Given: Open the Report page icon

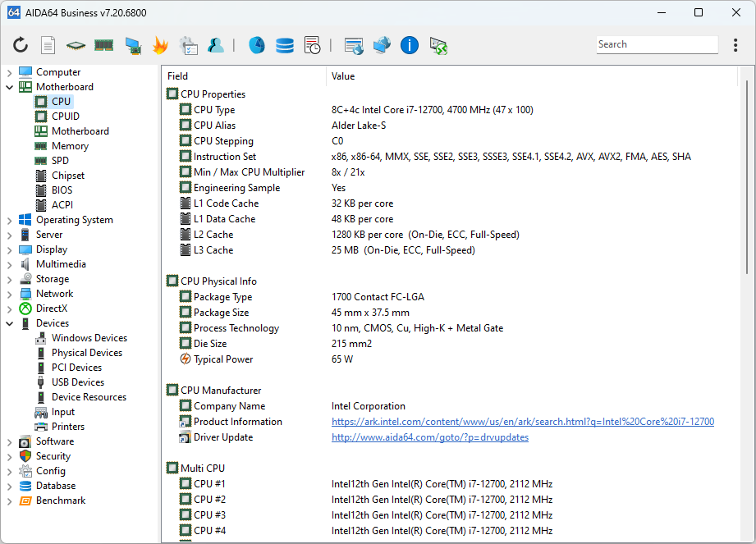Looking at the screenshot, I should click(x=48, y=45).
